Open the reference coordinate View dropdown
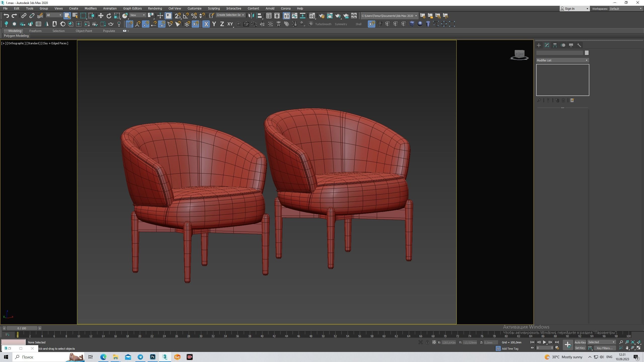The height and width of the screenshot is (362, 644). tap(138, 15)
